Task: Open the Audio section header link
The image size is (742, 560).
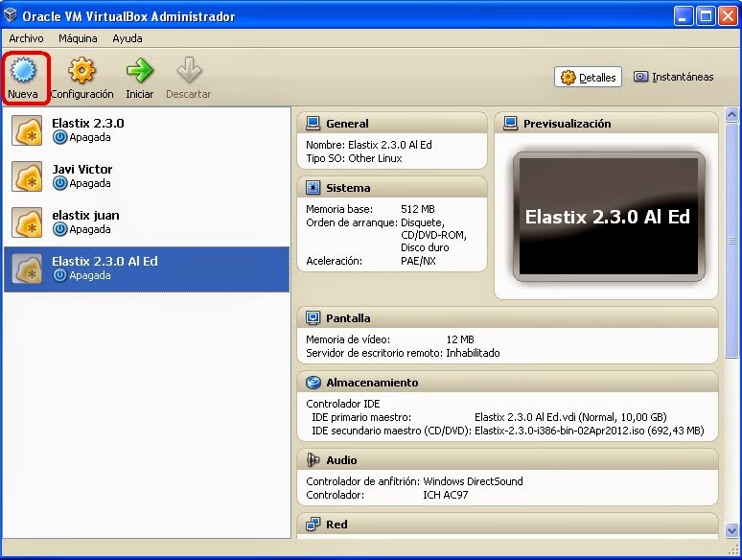Action: pos(341,460)
